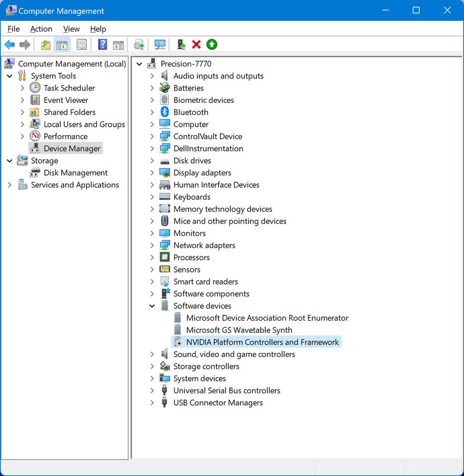Collapse the Precision-7770 root node
464x476 pixels.
pos(139,64)
